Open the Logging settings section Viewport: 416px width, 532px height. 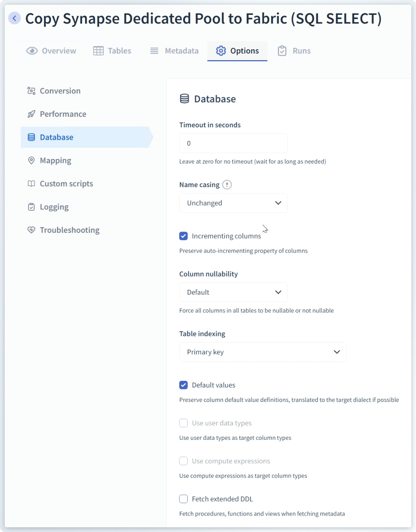coord(54,207)
